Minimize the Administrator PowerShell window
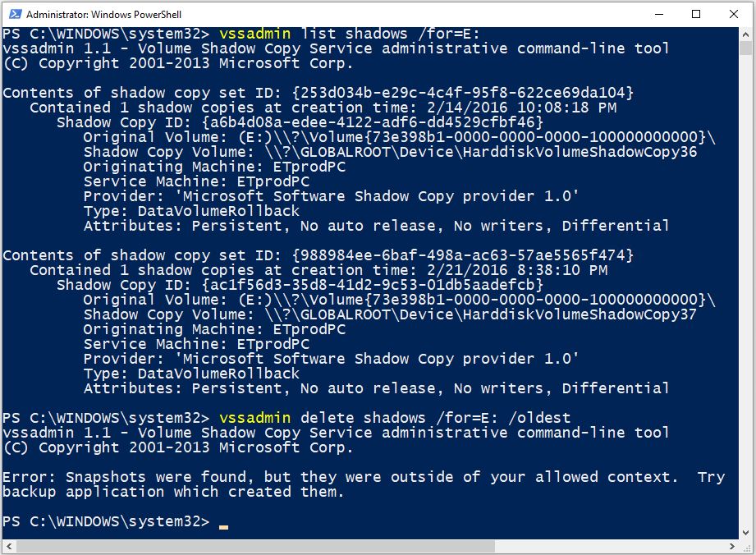Viewport: 756px width, 555px height. tap(659, 14)
